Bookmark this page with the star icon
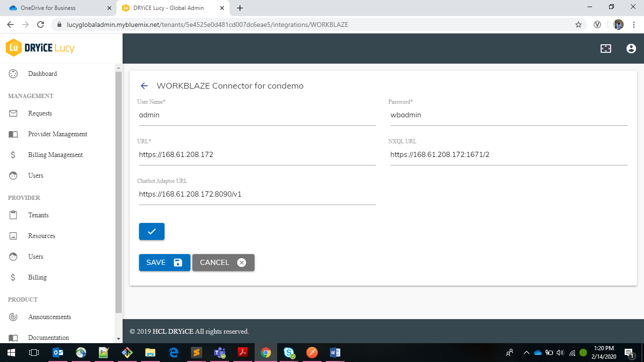The image size is (644, 362). (x=578, y=25)
